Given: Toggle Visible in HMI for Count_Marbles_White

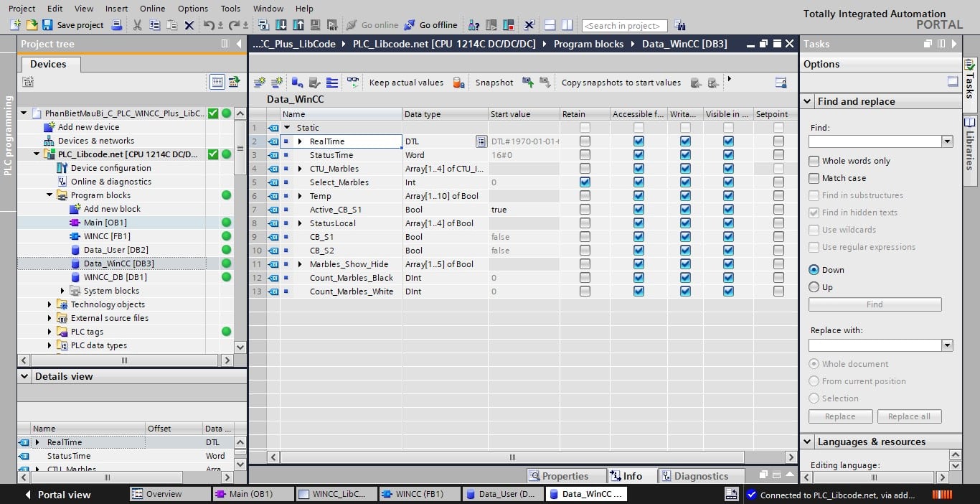Looking at the screenshot, I should coord(728,291).
